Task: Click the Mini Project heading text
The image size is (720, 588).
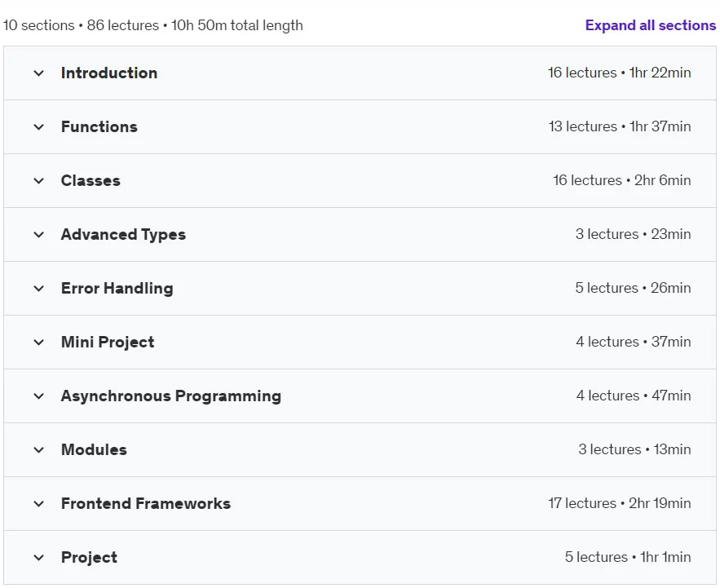Action: [108, 343]
